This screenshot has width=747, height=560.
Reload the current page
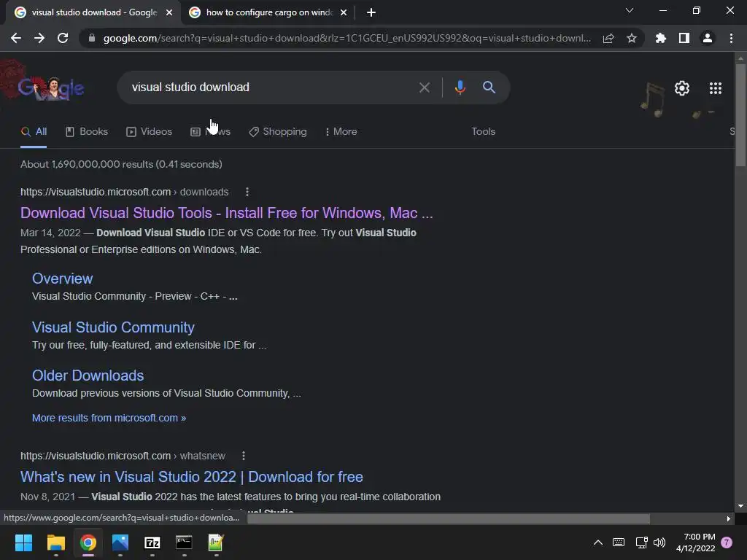pos(63,38)
